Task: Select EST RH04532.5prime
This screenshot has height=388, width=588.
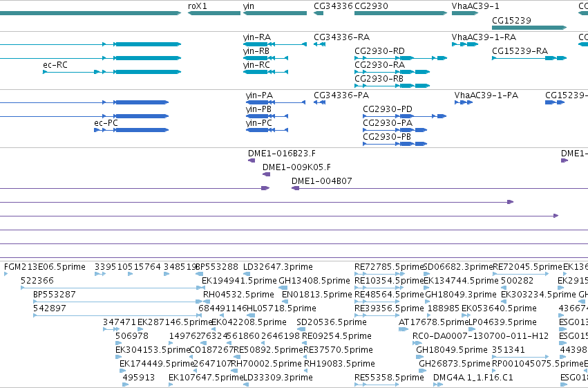Action: [207, 302]
